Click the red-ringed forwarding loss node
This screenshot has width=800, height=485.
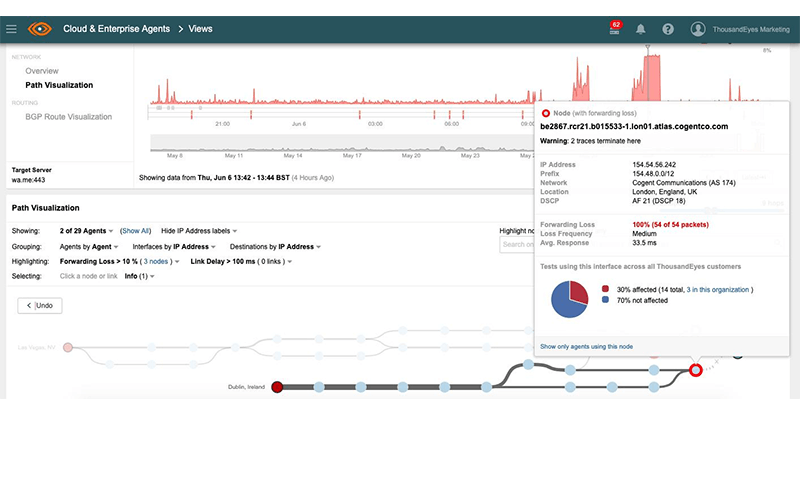(695, 371)
